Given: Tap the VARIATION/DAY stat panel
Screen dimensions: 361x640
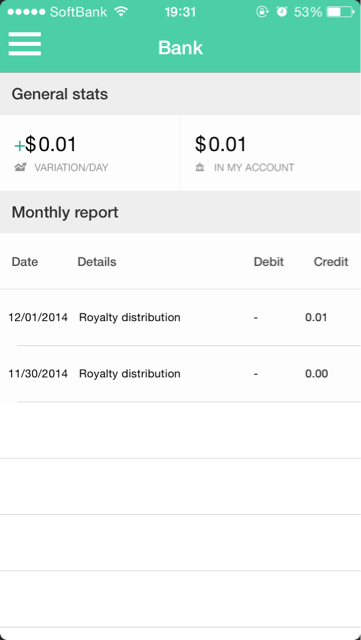Looking at the screenshot, I should (90, 153).
